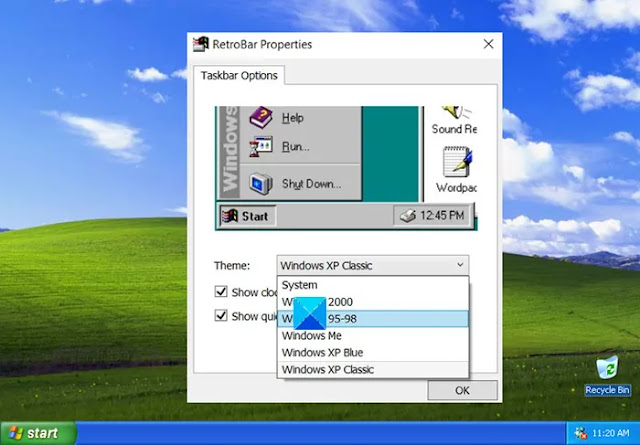Click the green start button
This screenshot has height=445, width=640.
(38, 433)
